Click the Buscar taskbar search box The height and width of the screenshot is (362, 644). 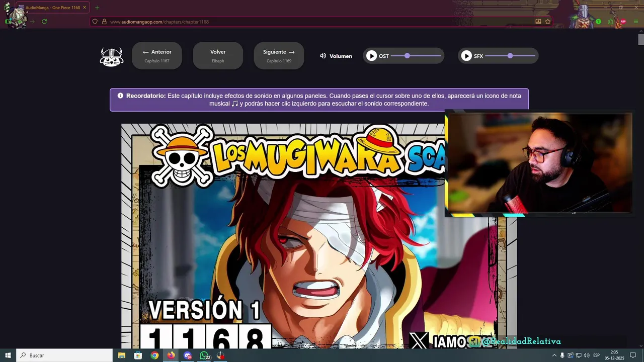(x=64, y=355)
